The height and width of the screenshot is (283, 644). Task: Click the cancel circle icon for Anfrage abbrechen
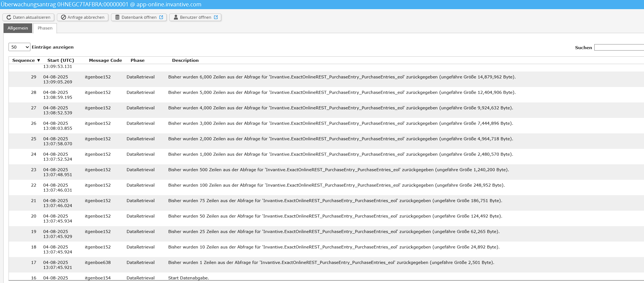(64, 17)
